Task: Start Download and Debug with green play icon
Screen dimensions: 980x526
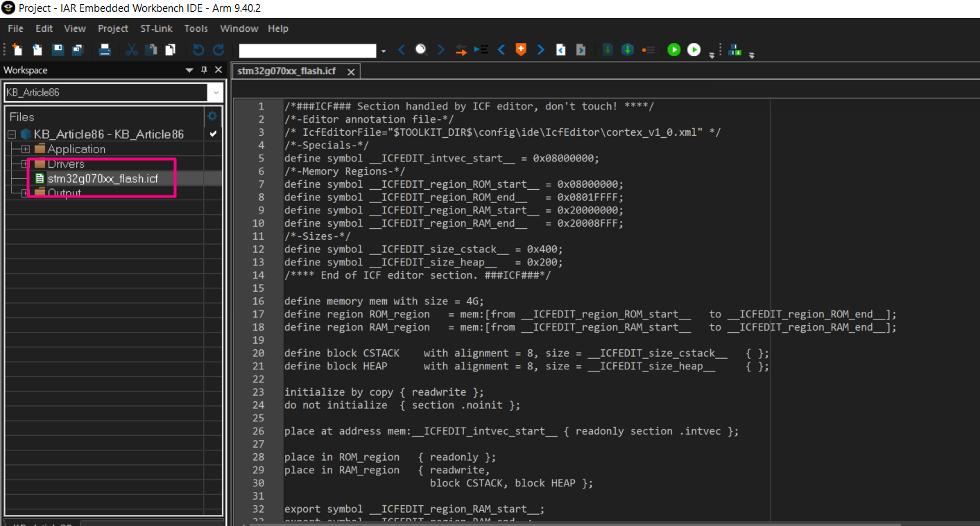Action: click(x=673, y=49)
